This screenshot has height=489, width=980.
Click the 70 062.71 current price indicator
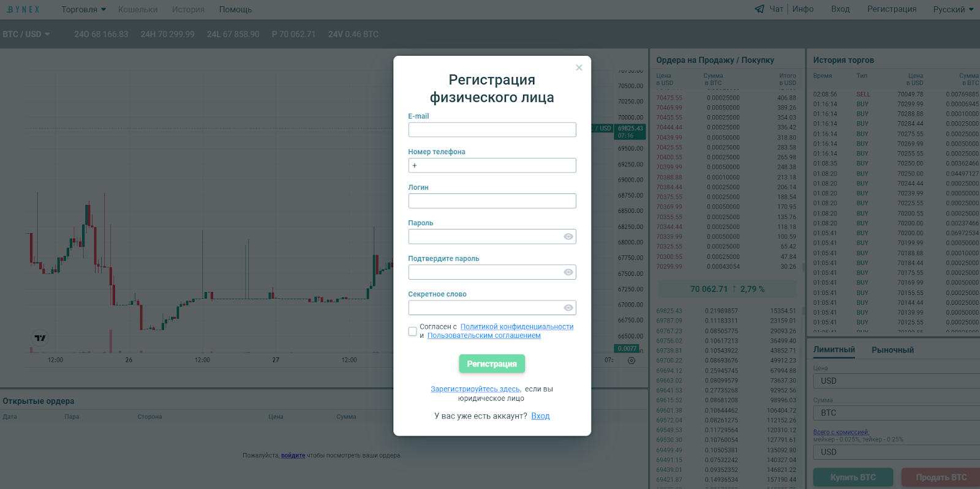[x=727, y=289]
